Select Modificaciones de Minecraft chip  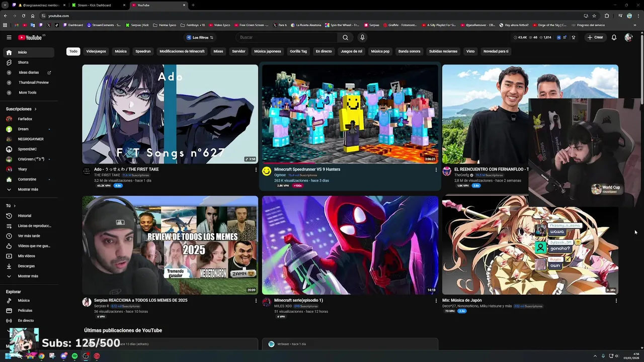coord(182,51)
